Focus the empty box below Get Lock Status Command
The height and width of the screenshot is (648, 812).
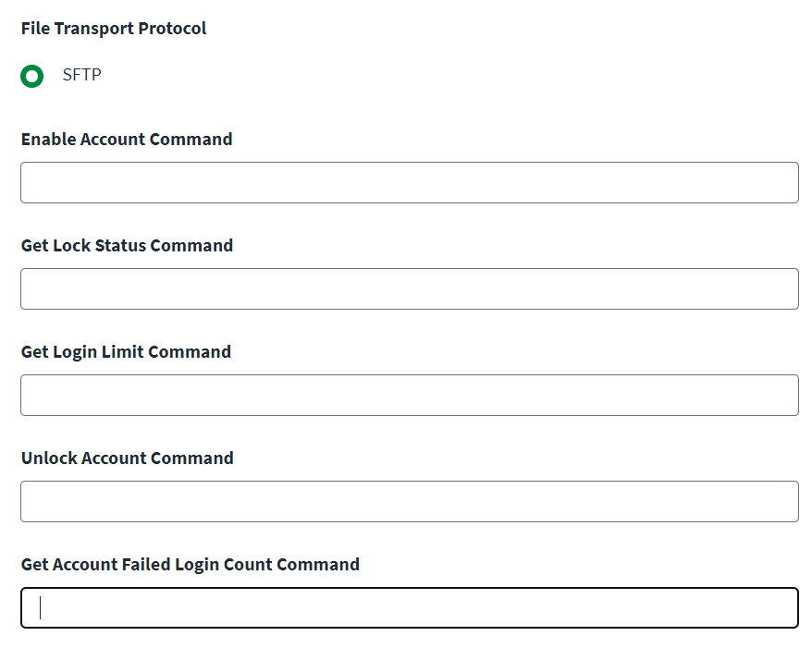(x=410, y=288)
